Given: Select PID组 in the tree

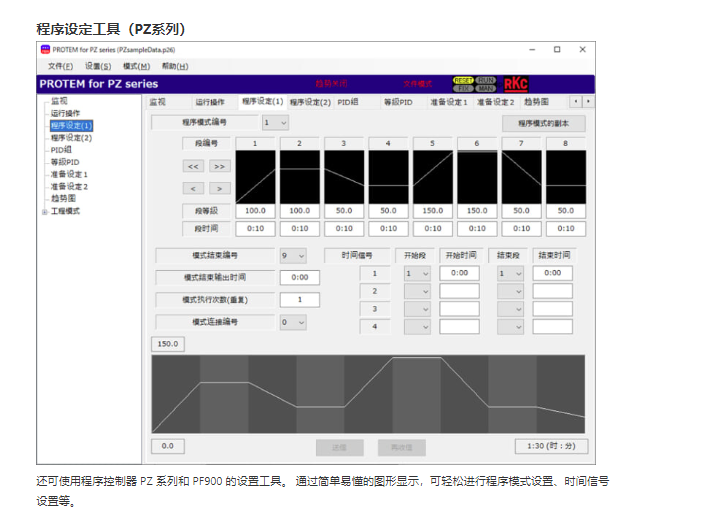Looking at the screenshot, I should pos(61,150).
